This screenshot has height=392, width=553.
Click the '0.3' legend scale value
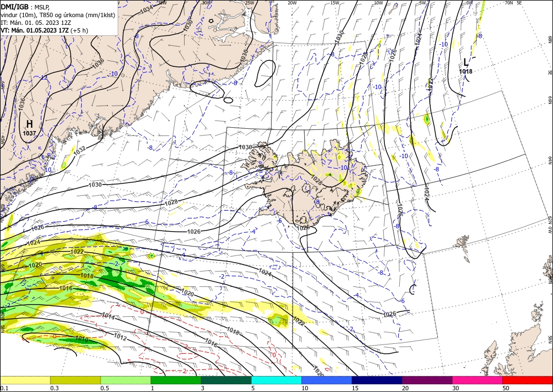click(54, 388)
